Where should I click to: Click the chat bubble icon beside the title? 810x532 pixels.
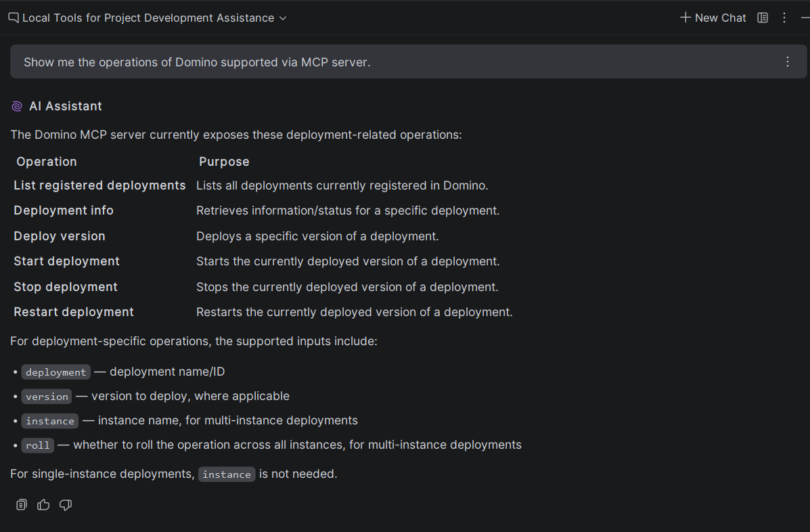tap(14, 18)
